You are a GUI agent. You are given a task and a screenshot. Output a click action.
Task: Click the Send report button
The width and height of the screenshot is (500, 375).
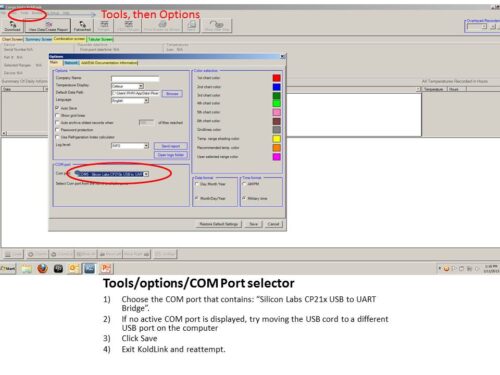(171, 146)
